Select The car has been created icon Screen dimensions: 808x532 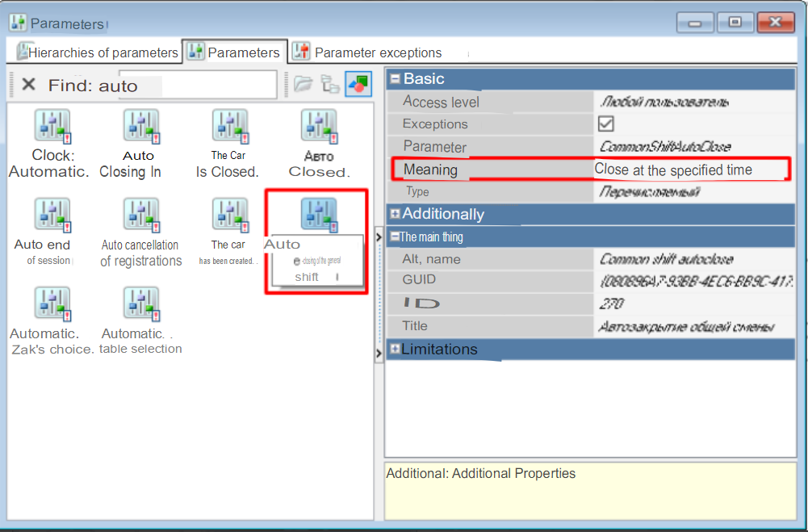229,216
